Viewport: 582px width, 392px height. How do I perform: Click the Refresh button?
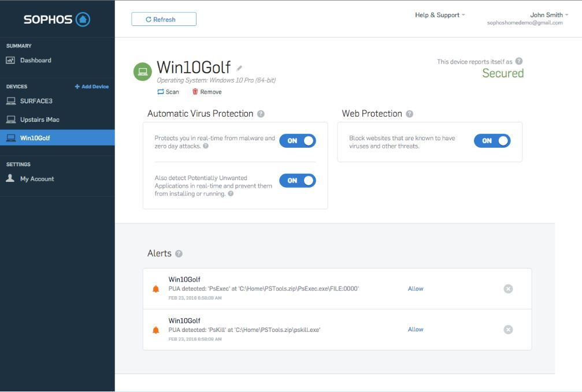coord(164,19)
